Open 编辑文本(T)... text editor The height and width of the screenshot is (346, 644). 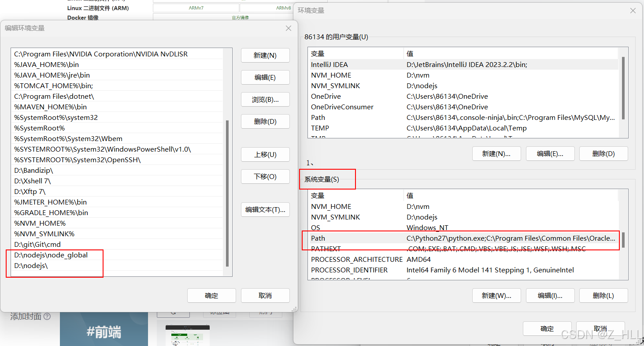[265, 210]
